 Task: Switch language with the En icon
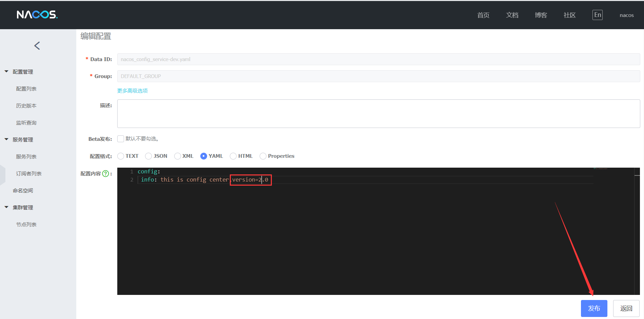click(x=598, y=15)
